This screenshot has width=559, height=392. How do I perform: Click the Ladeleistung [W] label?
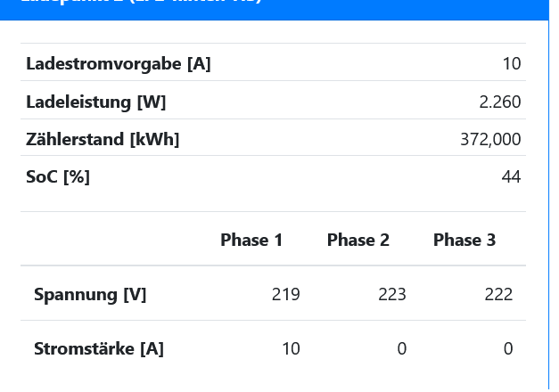click(96, 102)
